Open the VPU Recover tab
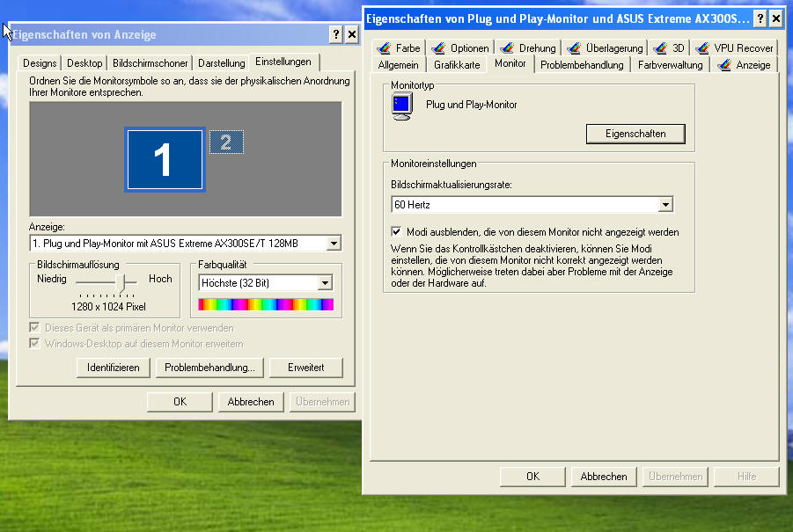The width and height of the screenshot is (793, 532). (x=735, y=48)
